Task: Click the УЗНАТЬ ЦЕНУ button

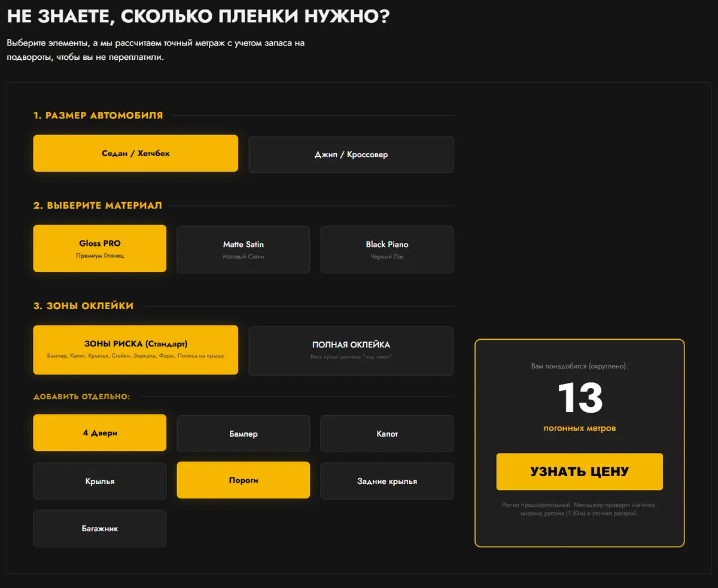Action: 579,471
